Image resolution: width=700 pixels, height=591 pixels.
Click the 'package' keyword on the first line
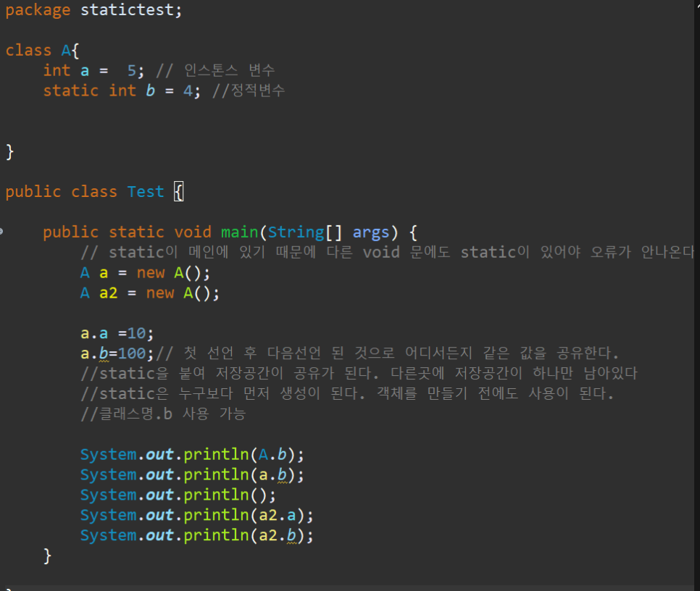pos(38,11)
